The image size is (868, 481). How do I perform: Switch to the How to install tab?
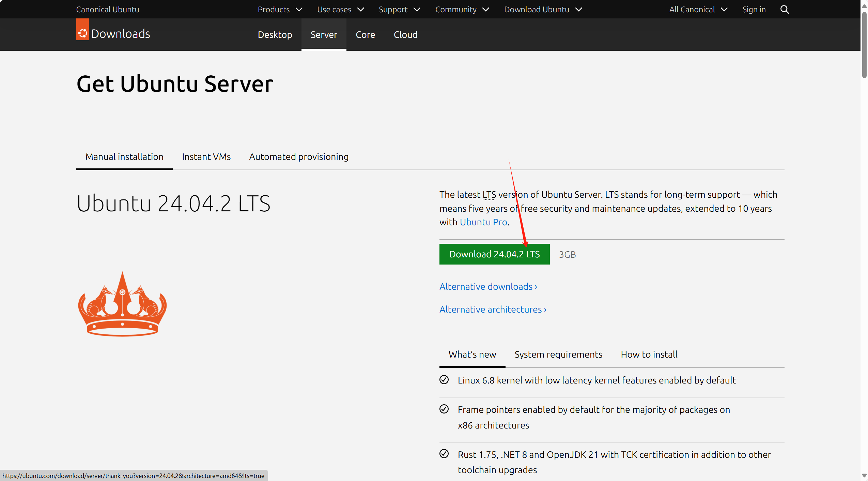(x=649, y=354)
